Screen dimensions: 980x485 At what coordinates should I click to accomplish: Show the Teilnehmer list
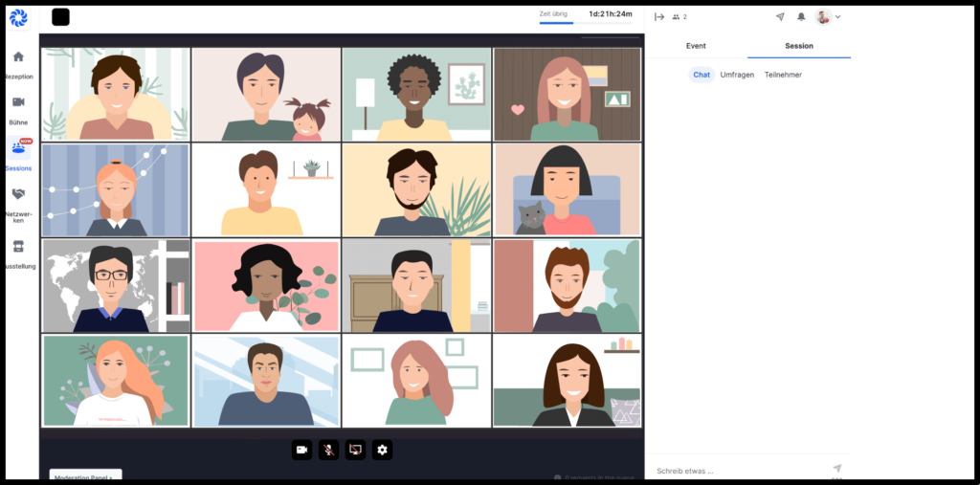click(x=783, y=75)
